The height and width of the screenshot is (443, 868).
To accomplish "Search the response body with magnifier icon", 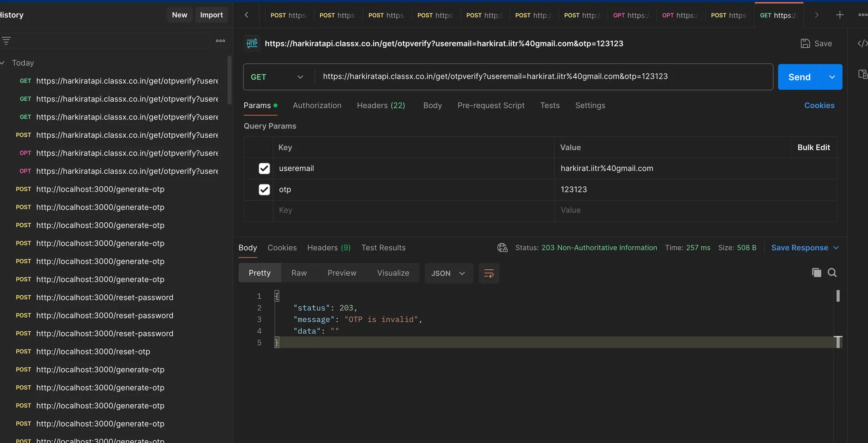I will tap(832, 273).
